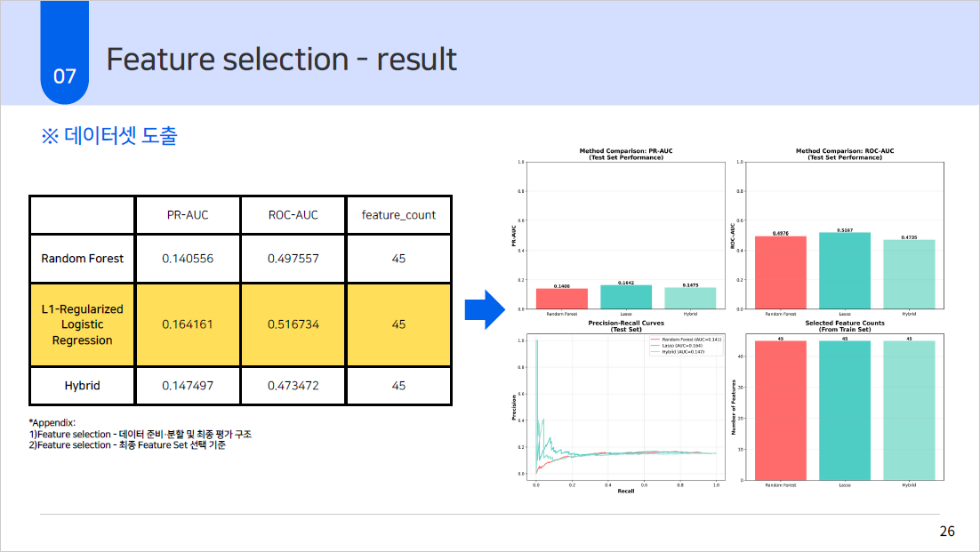Screen dimensions: 980x552
Task: Click the 0.164161 value cell
Action: coord(188,324)
